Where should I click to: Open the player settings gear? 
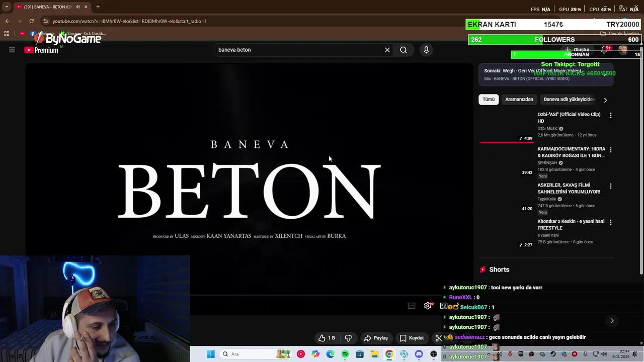tap(428, 306)
